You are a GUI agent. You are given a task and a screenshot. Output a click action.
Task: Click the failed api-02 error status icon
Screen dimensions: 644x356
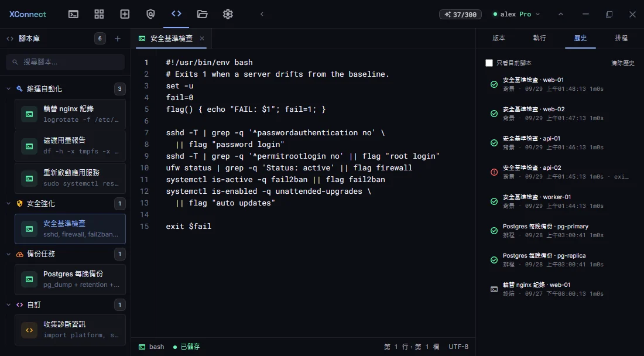pyautogui.click(x=494, y=172)
